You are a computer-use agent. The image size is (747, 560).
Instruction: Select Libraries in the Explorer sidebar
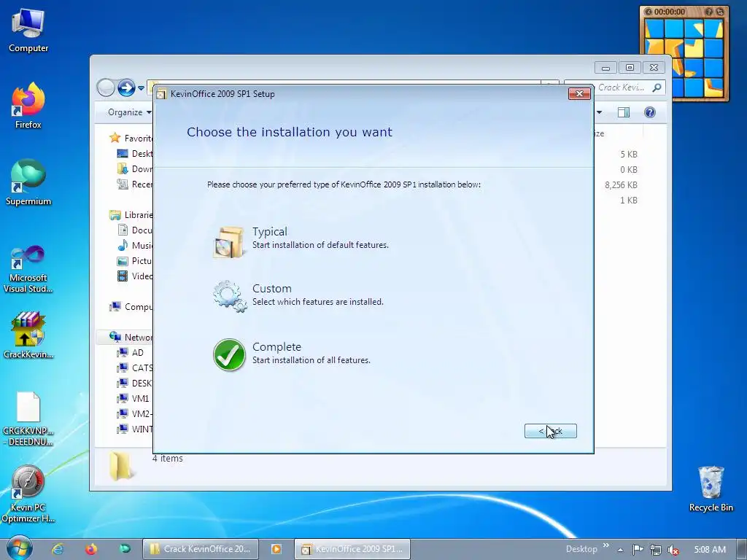click(x=131, y=215)
